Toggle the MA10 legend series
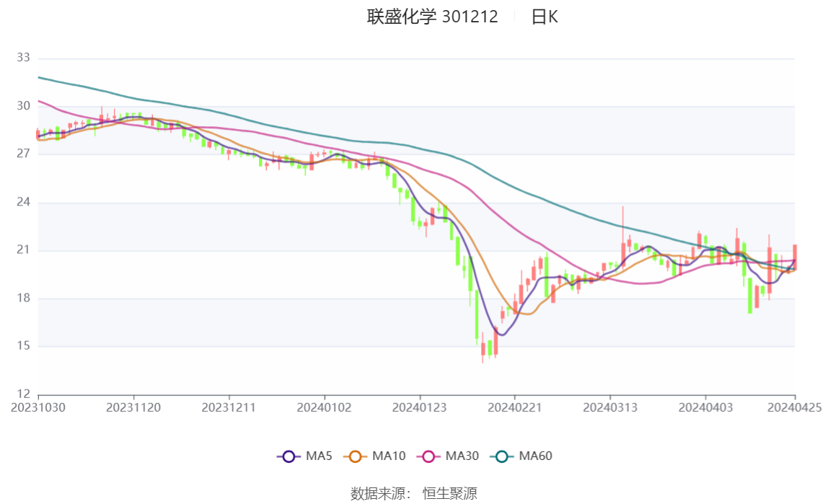 375,456
